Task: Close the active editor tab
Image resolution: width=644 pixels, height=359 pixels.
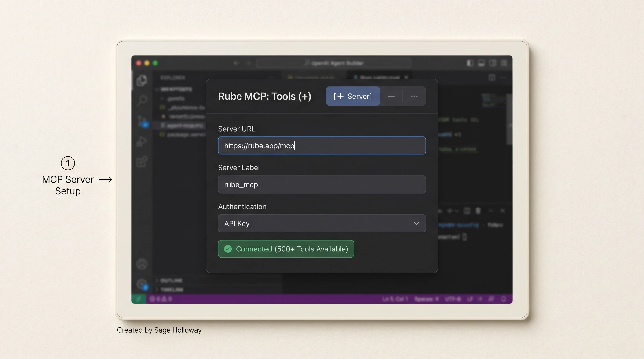Action: point(406,77)
